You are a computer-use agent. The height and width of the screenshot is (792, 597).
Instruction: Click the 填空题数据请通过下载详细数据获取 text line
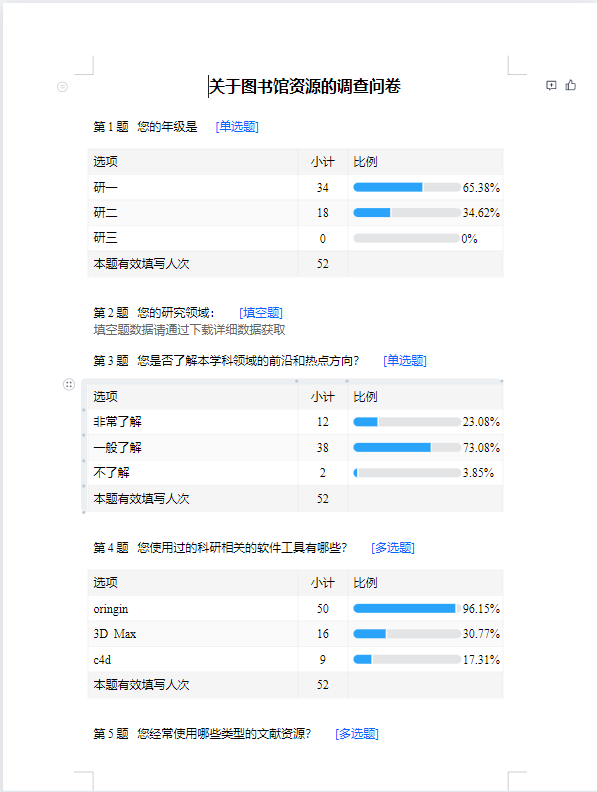(x=189, y=330)
